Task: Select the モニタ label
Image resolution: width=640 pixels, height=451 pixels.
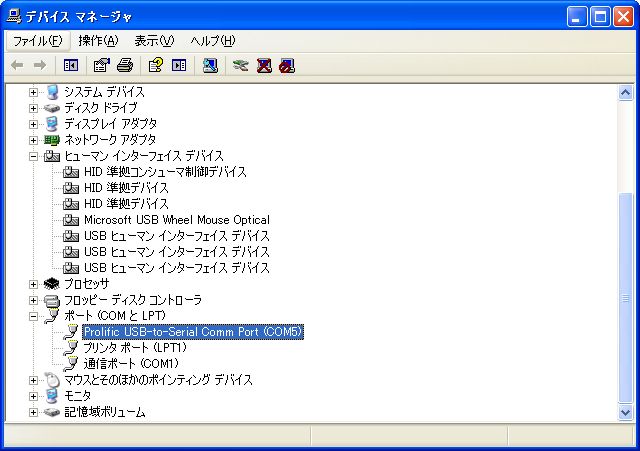Action: click(x=78, y=396)
